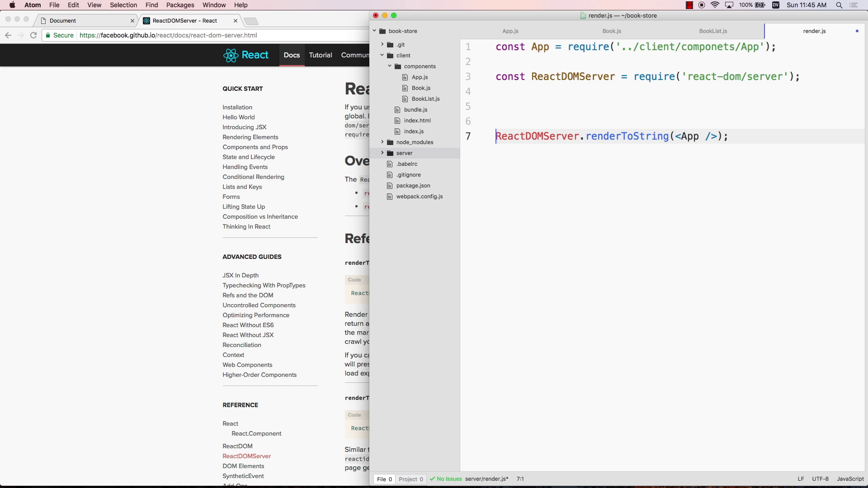
Task: Click the modified dot on render.js tab
Action: click(x=857, y=31)
